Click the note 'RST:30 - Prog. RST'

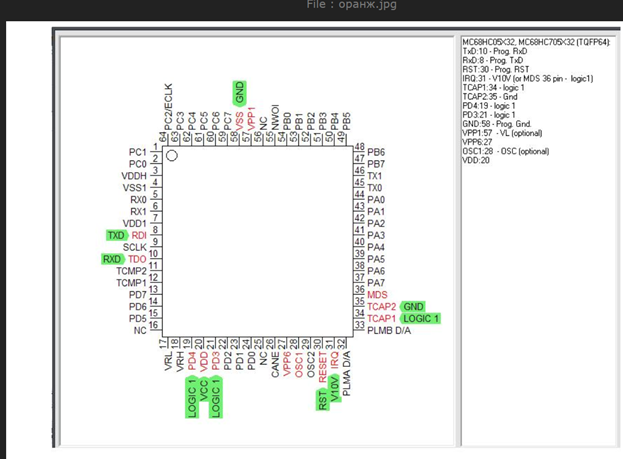click(496, 69)
